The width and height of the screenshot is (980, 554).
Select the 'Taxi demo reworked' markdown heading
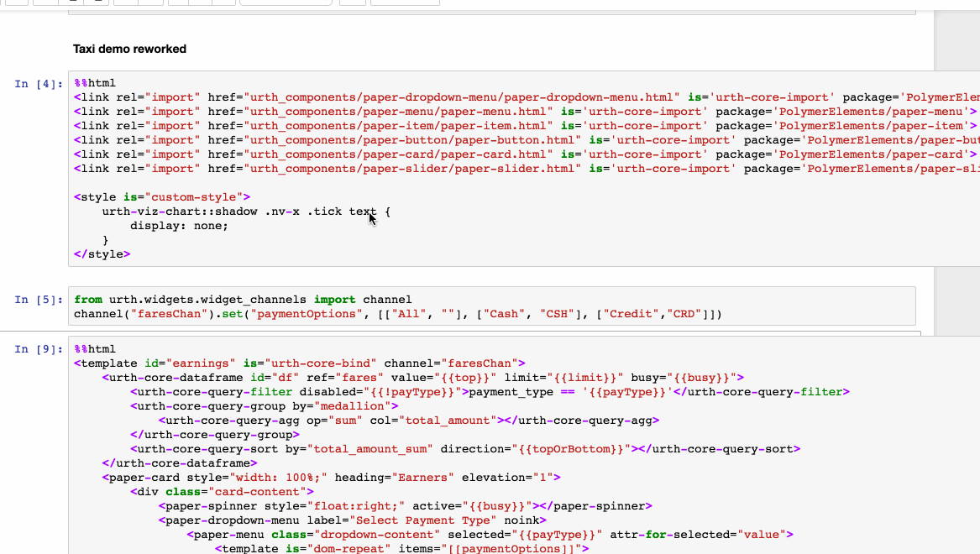(x=129, y=49)
